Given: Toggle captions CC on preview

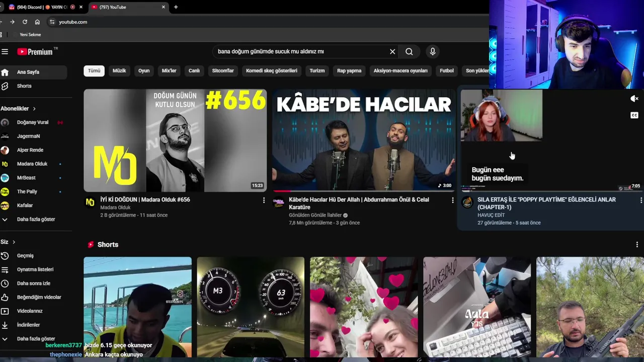Looking at the screenshot, I should pyautogui.click(x=634, y=115).
